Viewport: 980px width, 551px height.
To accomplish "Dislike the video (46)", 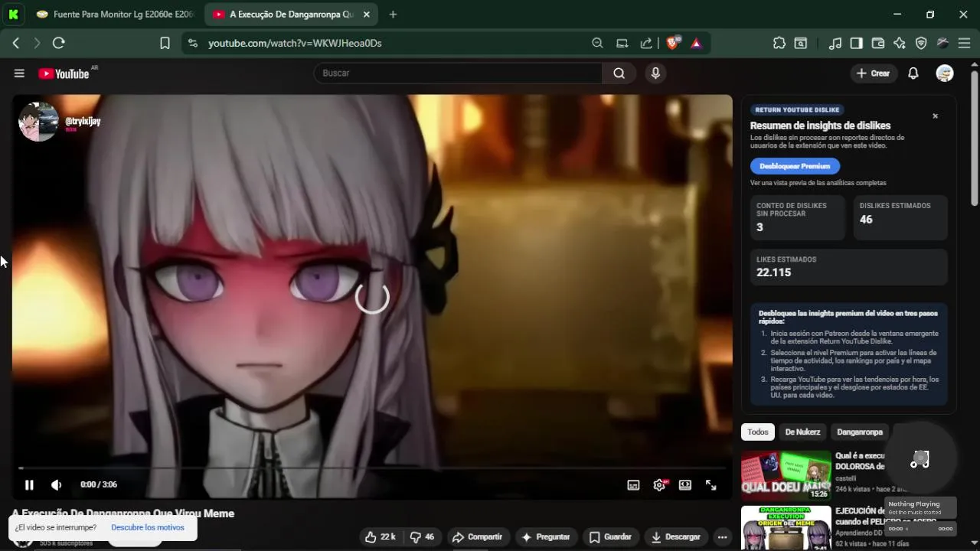I will [x=422, y=537].
